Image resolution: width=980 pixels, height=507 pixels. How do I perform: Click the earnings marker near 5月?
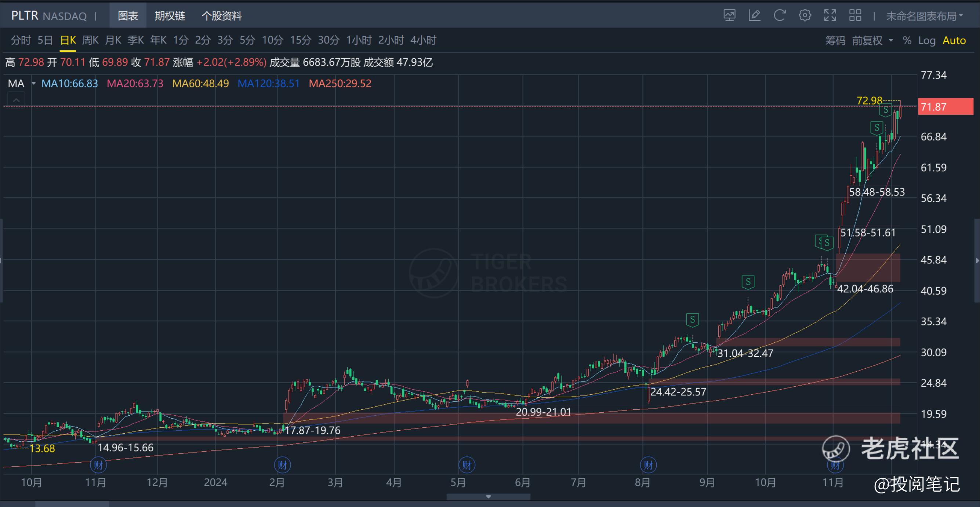tap(467, 465)
